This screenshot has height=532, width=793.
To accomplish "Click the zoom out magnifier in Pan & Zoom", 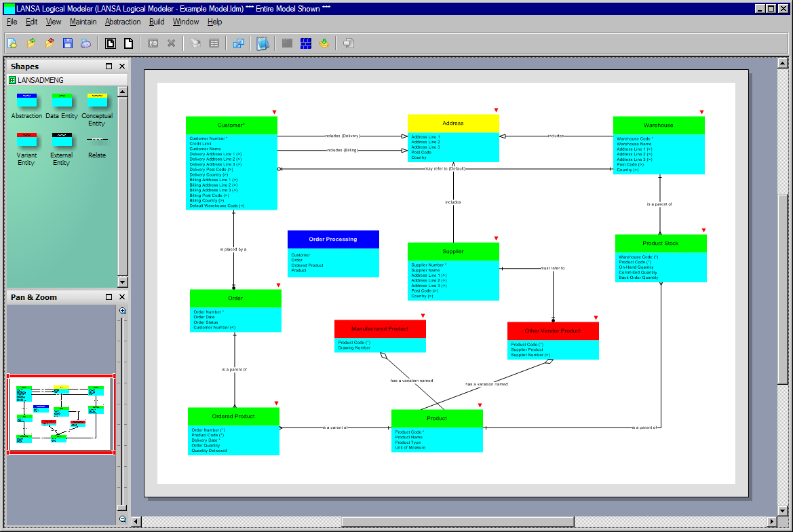I will coord(122,519).
